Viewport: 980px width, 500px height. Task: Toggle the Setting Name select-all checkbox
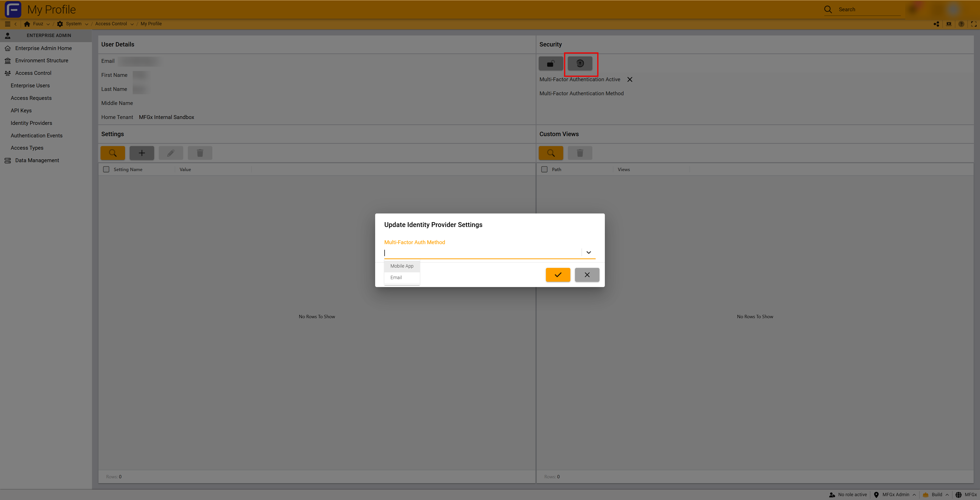106,170
